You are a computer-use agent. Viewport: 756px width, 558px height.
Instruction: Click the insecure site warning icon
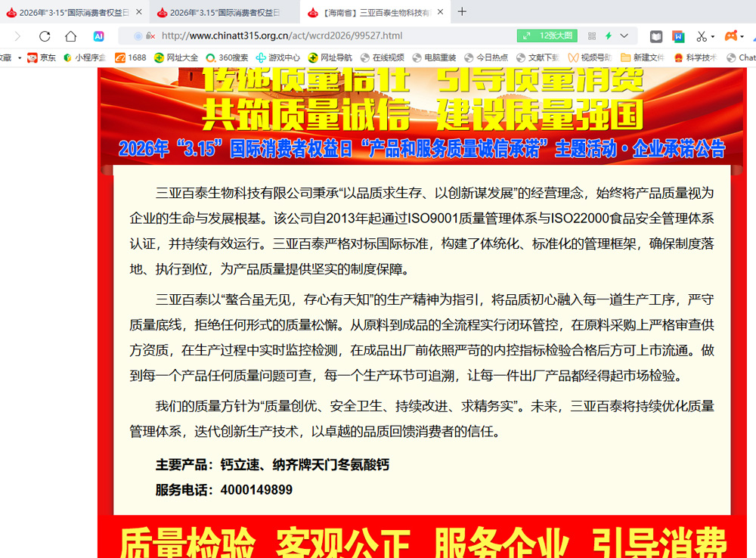coord(150,36)
